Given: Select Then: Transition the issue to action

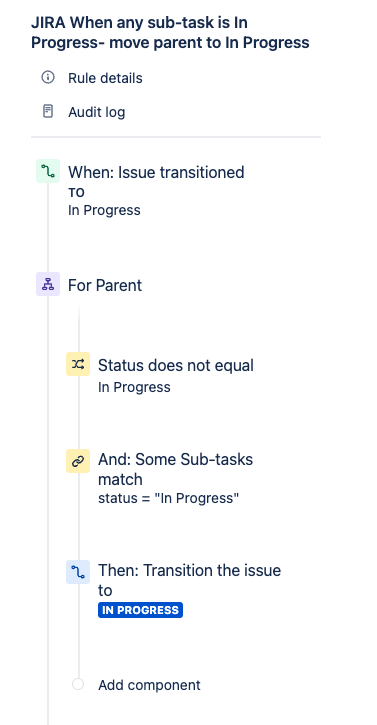Looking at the screenshot, I should click(x=190, y=580).
